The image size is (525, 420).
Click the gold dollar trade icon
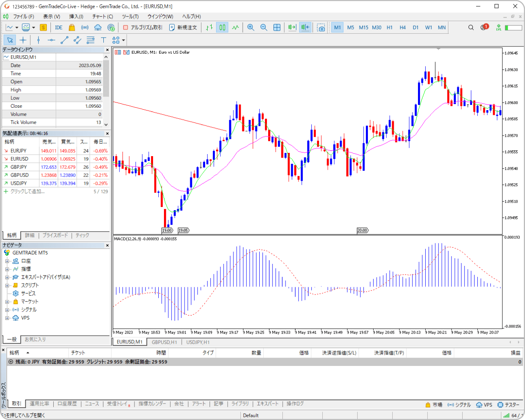click(43, 27)
